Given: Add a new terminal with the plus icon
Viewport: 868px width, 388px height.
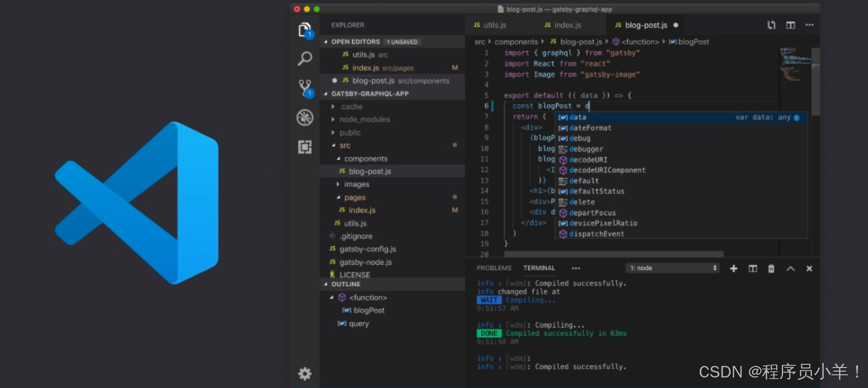Looking at the screenshot, I should [x=734, y=268].
